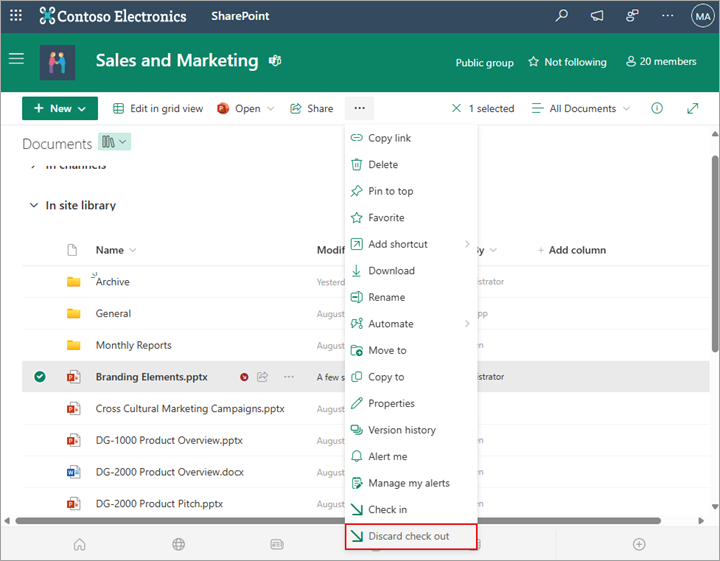The height and width of the screenshot is (561, 720).
Task: Deselect the Branding Elements.pptx check mark
Action: point(39,377)
